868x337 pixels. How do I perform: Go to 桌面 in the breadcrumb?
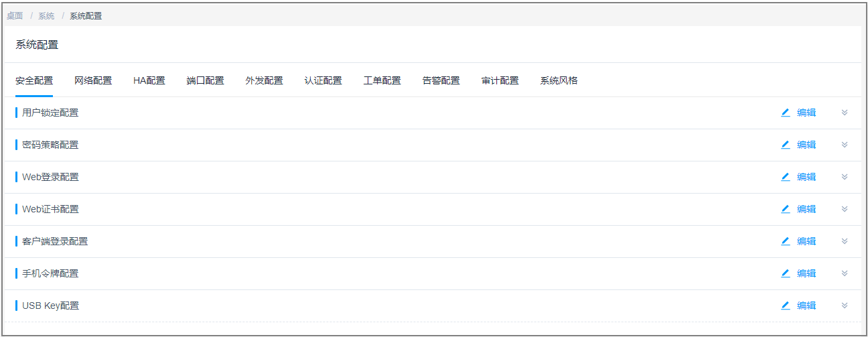tap(15, 15)
